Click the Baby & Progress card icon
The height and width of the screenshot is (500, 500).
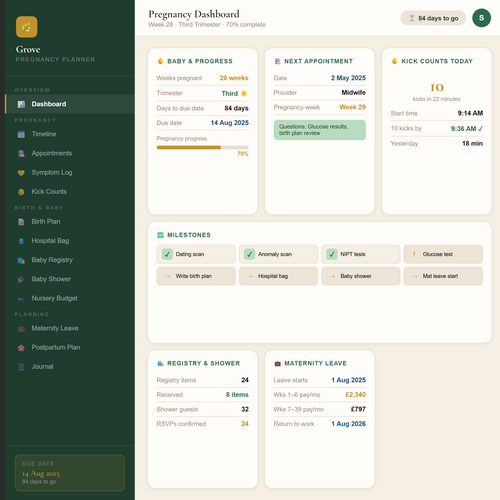160,61
